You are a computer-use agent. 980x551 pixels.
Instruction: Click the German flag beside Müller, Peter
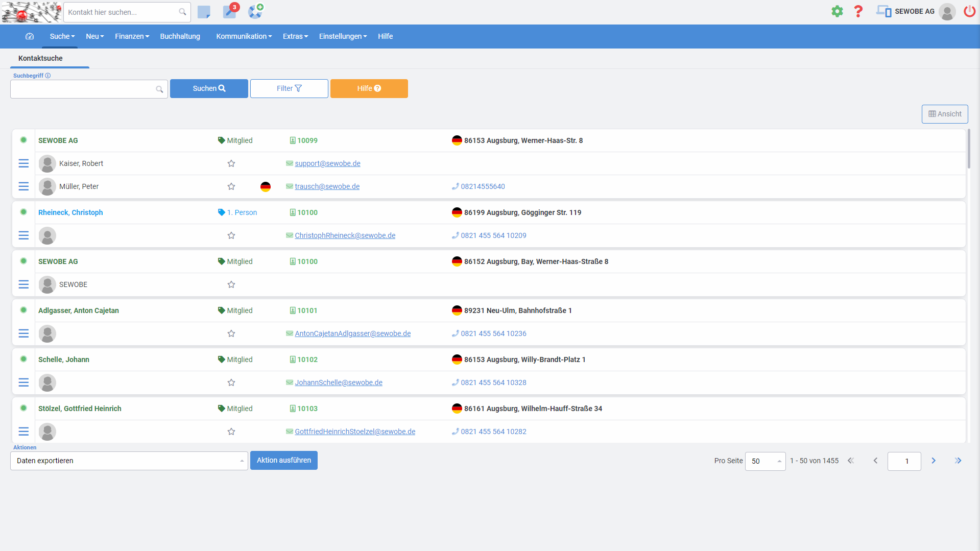[266, 186]
